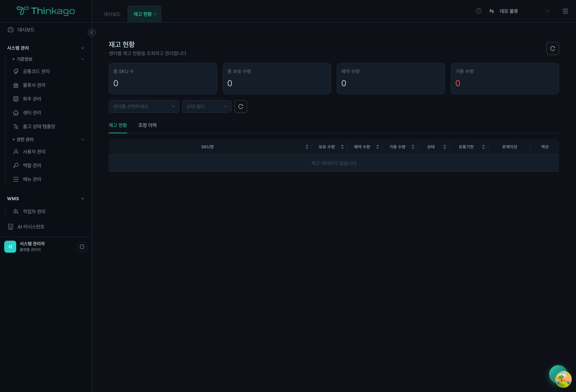
Task: Click the help question mark icon
Action: pyautogui.click(x=478, y=11)
